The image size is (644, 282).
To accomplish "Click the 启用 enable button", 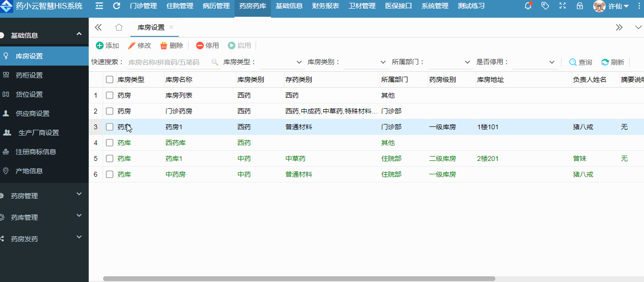I will [239, 45].
